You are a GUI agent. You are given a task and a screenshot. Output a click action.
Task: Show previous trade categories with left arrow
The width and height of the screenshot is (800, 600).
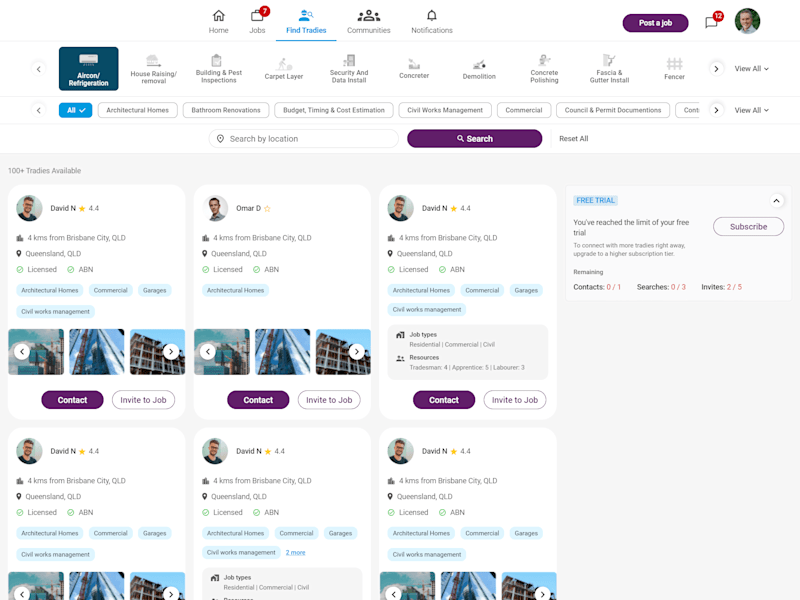38,69
